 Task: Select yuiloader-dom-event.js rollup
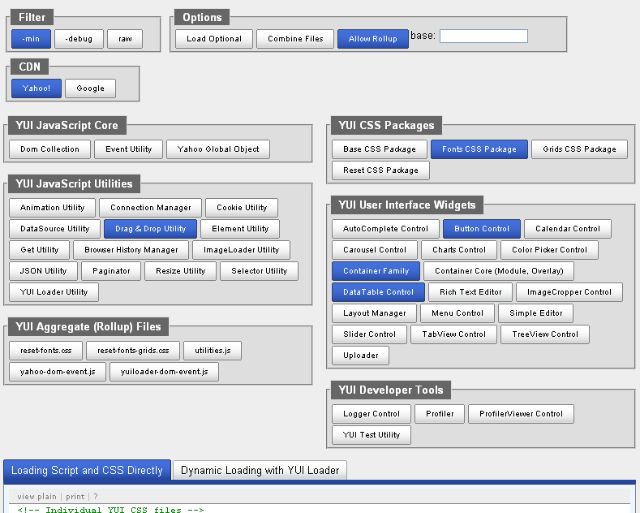tap(164, 372)
